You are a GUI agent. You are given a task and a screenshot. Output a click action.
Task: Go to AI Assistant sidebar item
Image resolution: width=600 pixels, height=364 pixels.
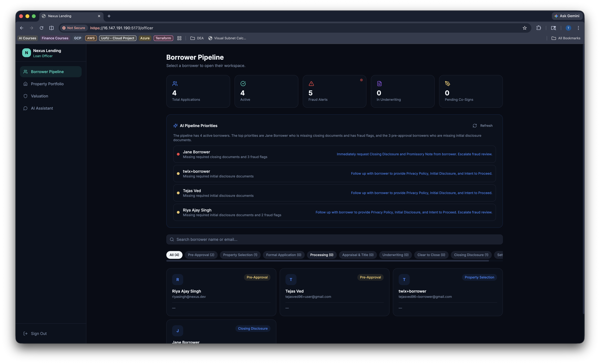click(42, 108)
